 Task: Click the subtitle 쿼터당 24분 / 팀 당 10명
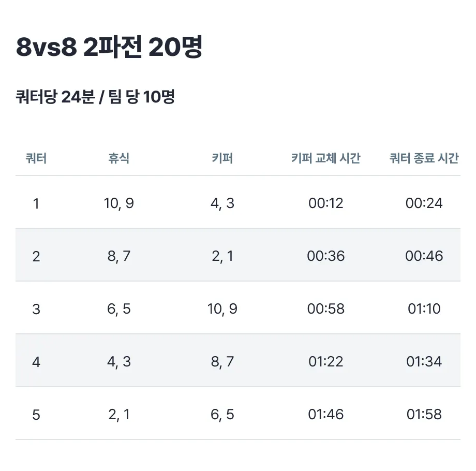(x=95, y=97)
